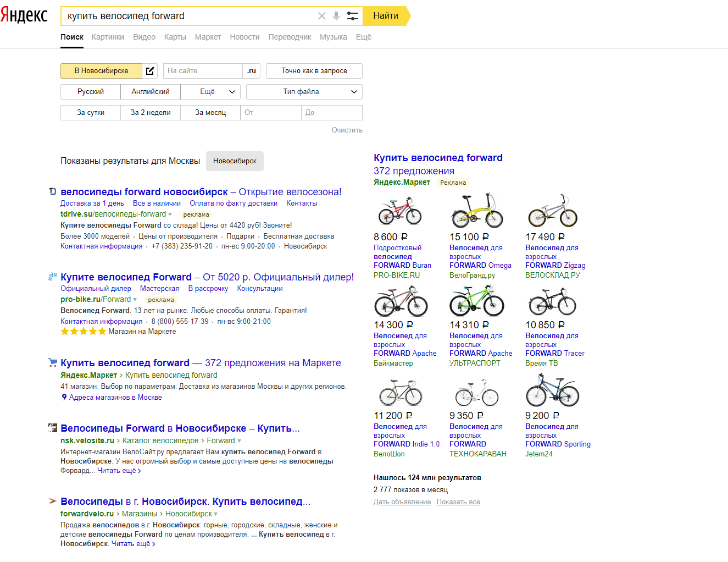Open 'В рассрочку' sitelink
This screenshot has height=562, width=728.
pyautogui.click(x=208, y=289)
